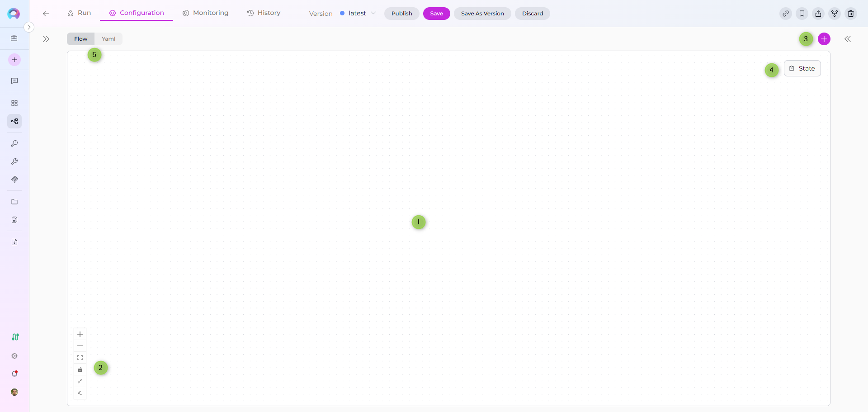The image size is (868, 412).
Task: Open the History tab
Action: [264, 13]
